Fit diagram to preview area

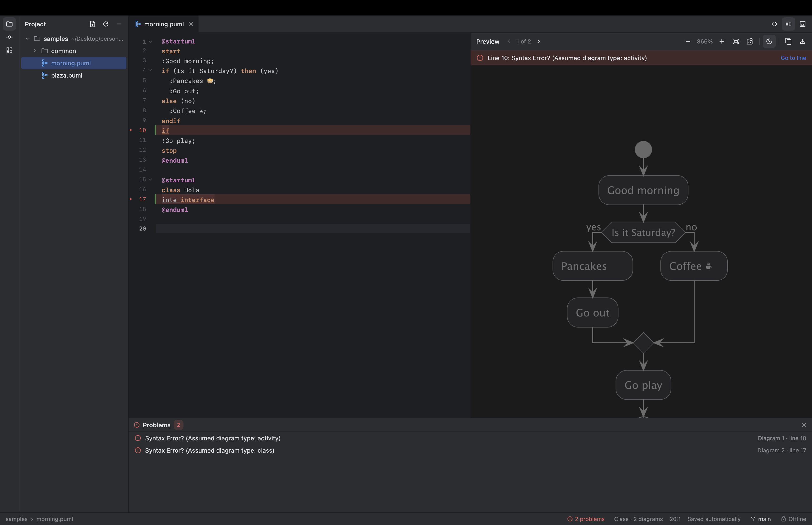(x=736, y=41)
